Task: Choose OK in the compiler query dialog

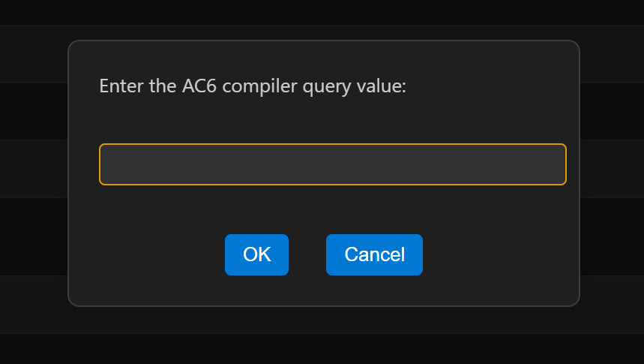Action: point(256,254)
